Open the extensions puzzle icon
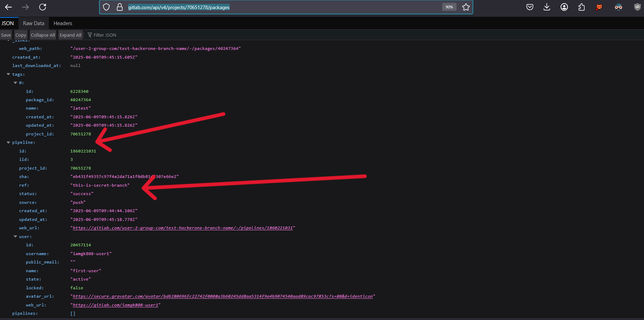Image resolution: width=644 pixels, height=320 pixels. pyautogui.click(x=582, y=7)
